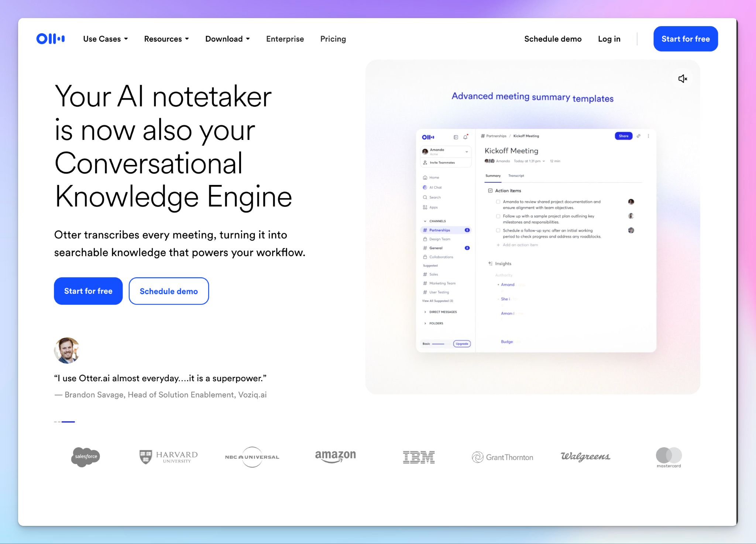The image size is (756, 544).
Task: Click Brandon Savage's testimonial photo
Action: tap(67, 350)
